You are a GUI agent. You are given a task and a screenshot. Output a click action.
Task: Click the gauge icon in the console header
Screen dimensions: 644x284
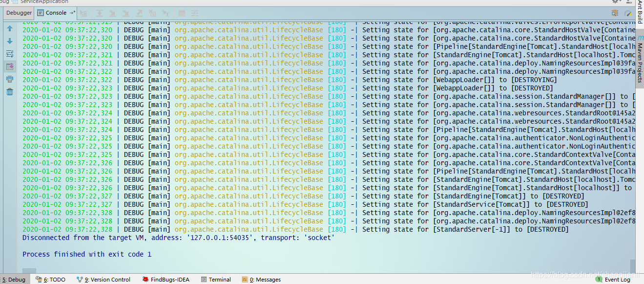628,13
